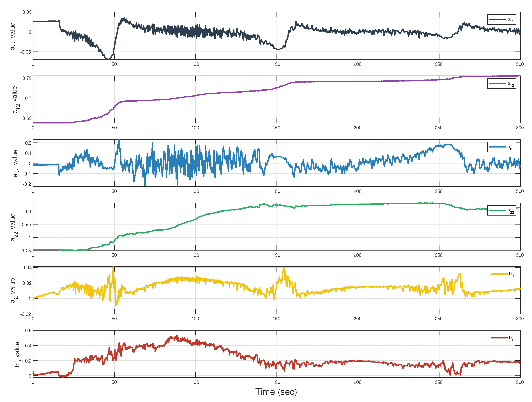The image size is (532, 402).
Task: Click the a21 value y-axis label
Action: point(16,163)
